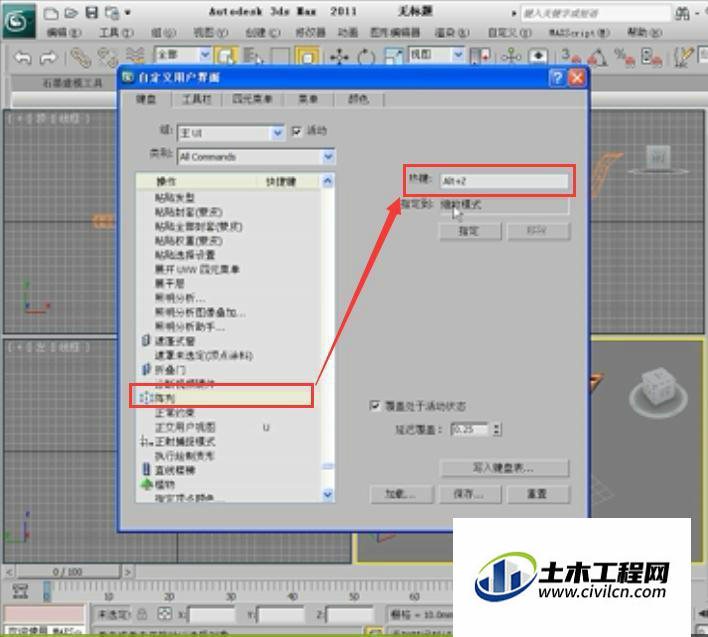The image size is (708, 637).
Task: Open the MAXScript(M) menu
Action: pyautogui.click(x=579, y=33)
